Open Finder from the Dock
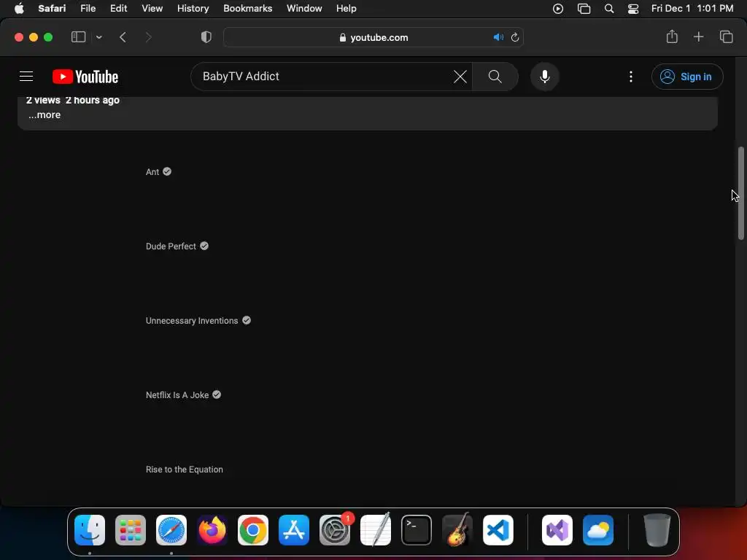The height and width of the screenshot is (560, 747). 90,530
